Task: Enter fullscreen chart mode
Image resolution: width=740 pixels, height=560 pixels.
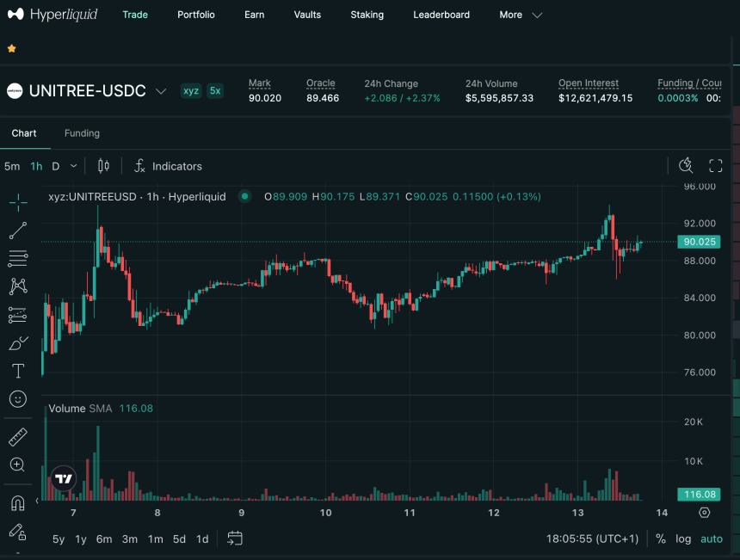Action: coord(715,166)
